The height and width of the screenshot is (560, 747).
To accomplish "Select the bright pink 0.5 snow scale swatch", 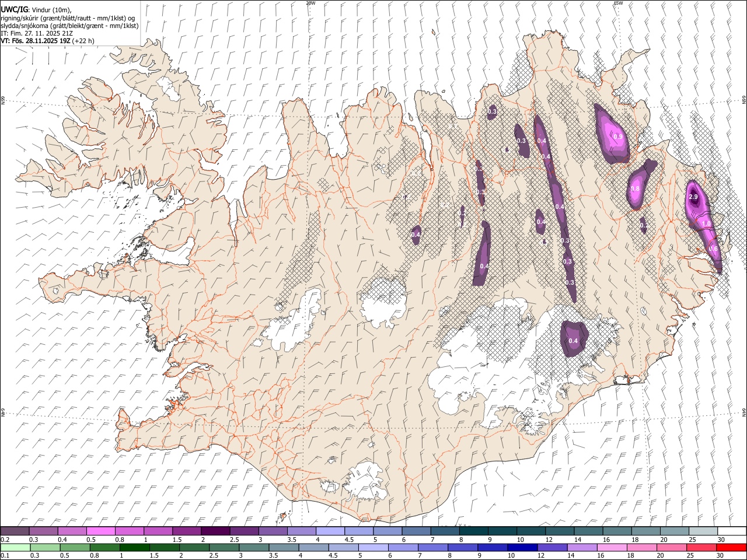I will coord(101,531).
